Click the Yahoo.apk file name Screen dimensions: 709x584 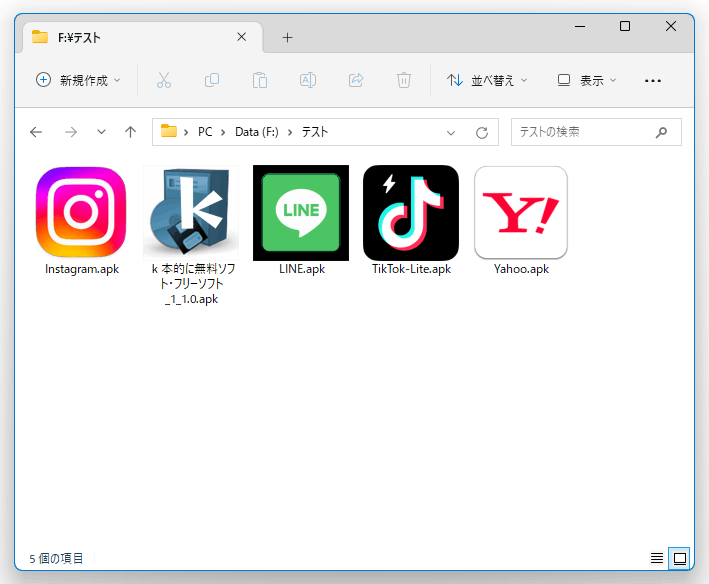(521, 269)
